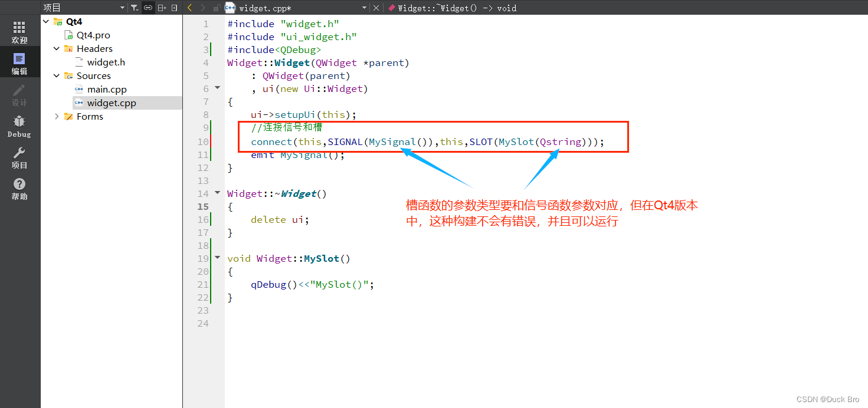Open the widget.cpp* document dropdown
The width and height of the screenshot is (868, 408).
364,8
